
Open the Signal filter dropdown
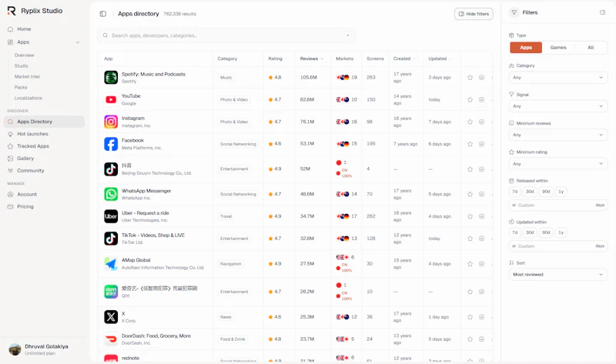557,106
